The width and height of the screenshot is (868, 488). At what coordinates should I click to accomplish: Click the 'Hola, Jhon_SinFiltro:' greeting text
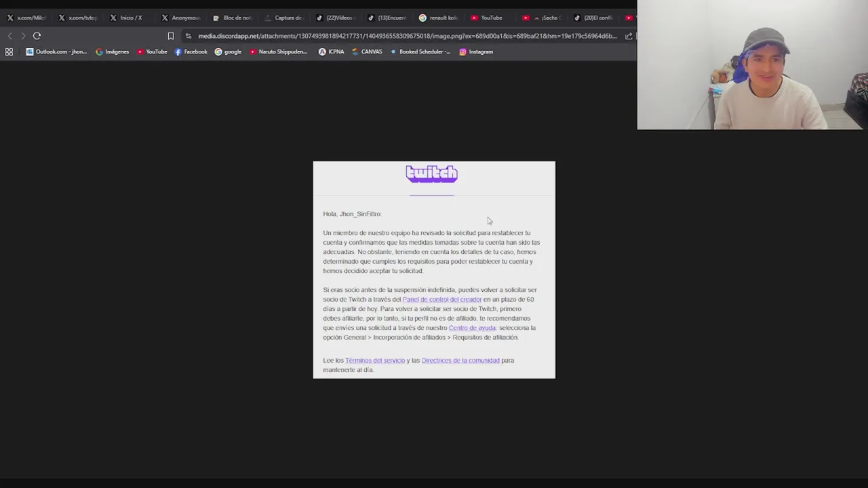352,214
